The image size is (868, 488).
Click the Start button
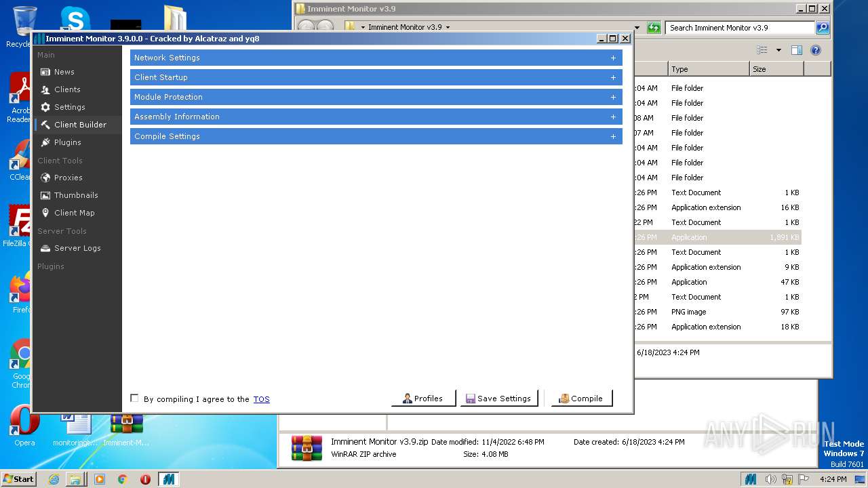[18, 479]
